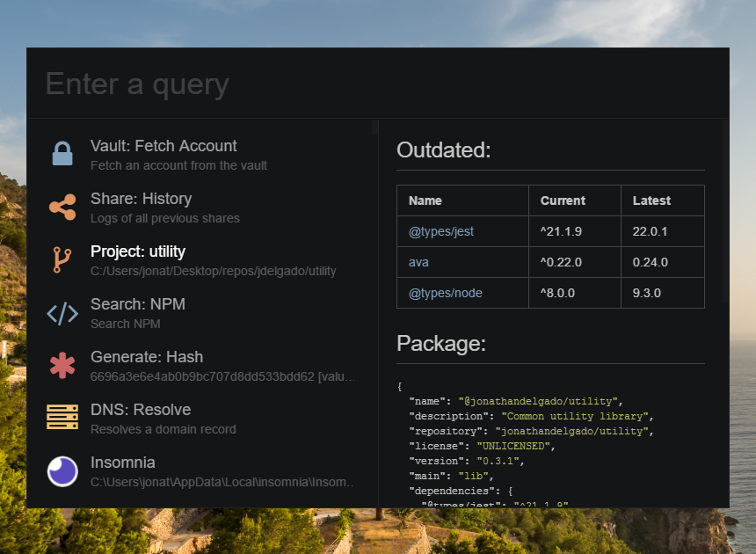The image size is (756, 554).
Task: Open the ava package link
Action: pos(418,262)
